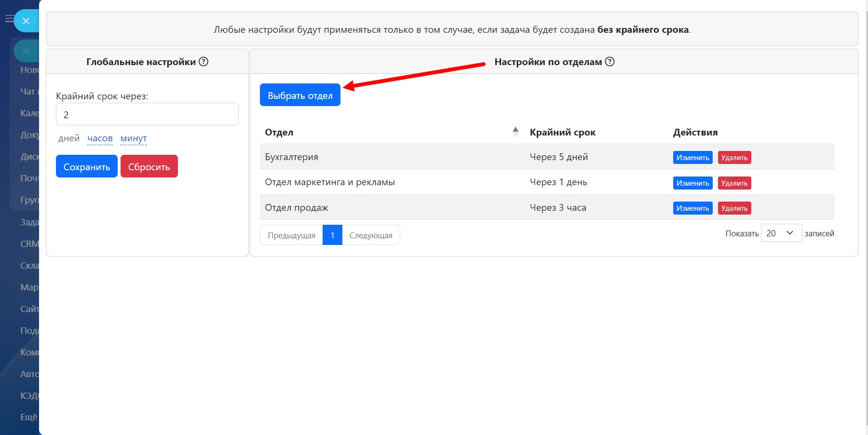Delete the Бухгалтерия department row
The image size is (868, 435).
[x=734, y=158]
